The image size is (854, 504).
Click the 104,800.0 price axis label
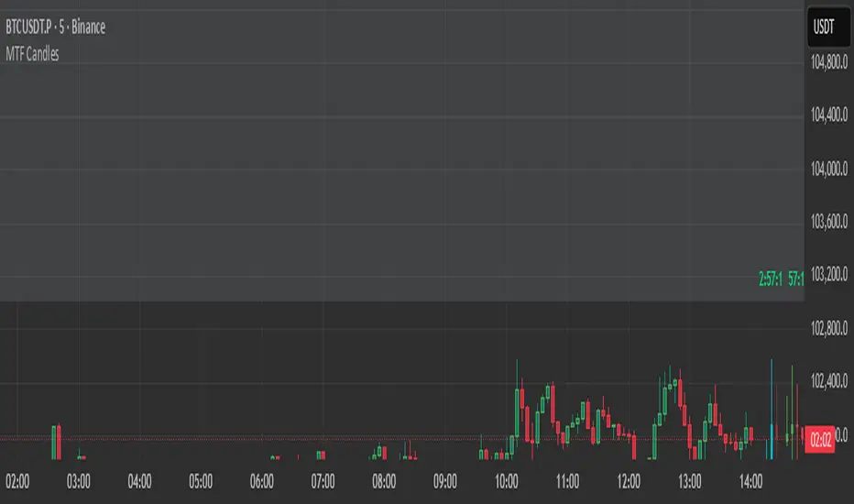[829, 62]
